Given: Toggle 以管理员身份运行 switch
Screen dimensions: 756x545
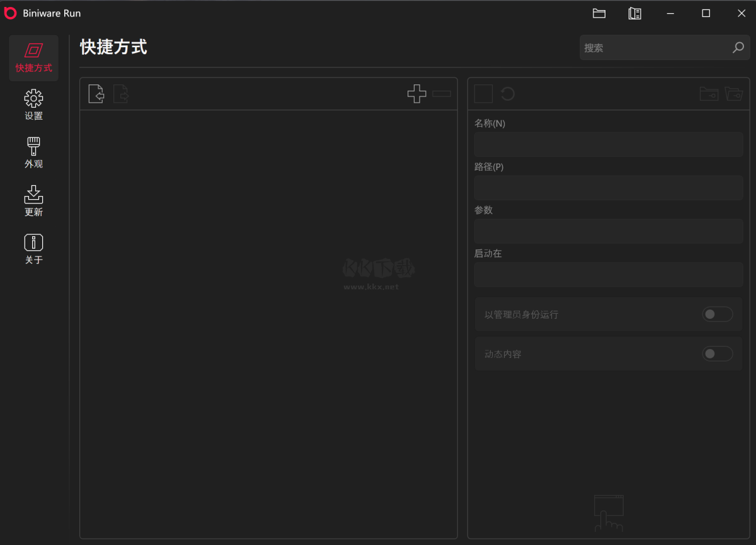Looking at the screenshot, I should (718, 314).
